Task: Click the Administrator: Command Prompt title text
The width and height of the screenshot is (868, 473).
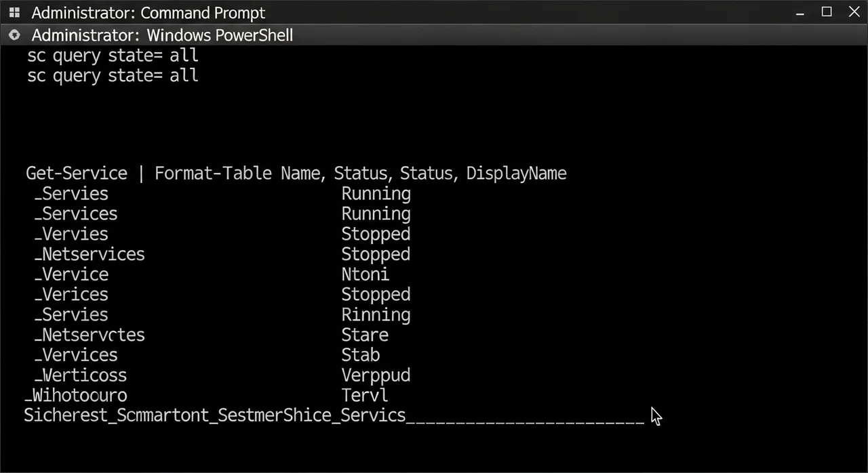Action: [x=149, y=13]
